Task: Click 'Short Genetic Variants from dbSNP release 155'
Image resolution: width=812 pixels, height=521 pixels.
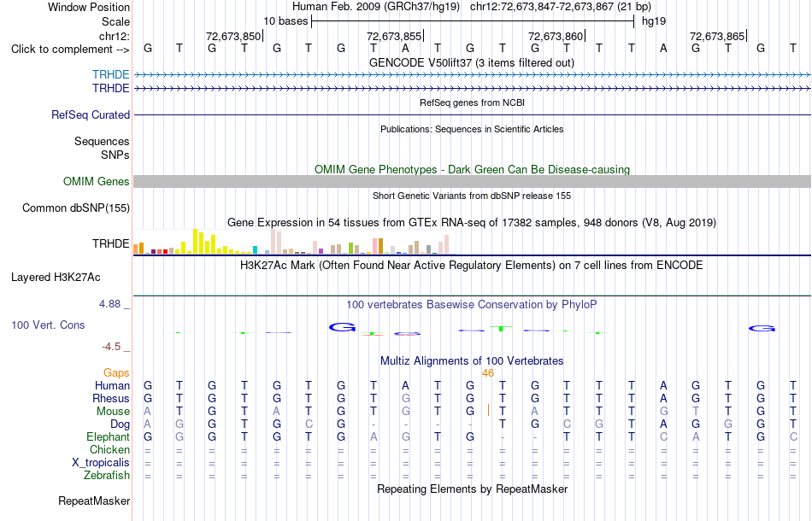Action: (x=472, y=196)
